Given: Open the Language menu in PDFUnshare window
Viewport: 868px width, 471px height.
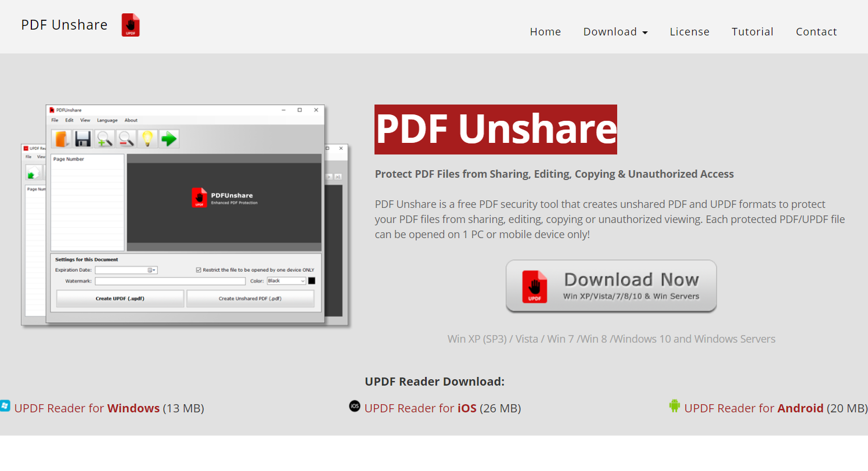Looking at the screenshot, I should coord(107,120).
